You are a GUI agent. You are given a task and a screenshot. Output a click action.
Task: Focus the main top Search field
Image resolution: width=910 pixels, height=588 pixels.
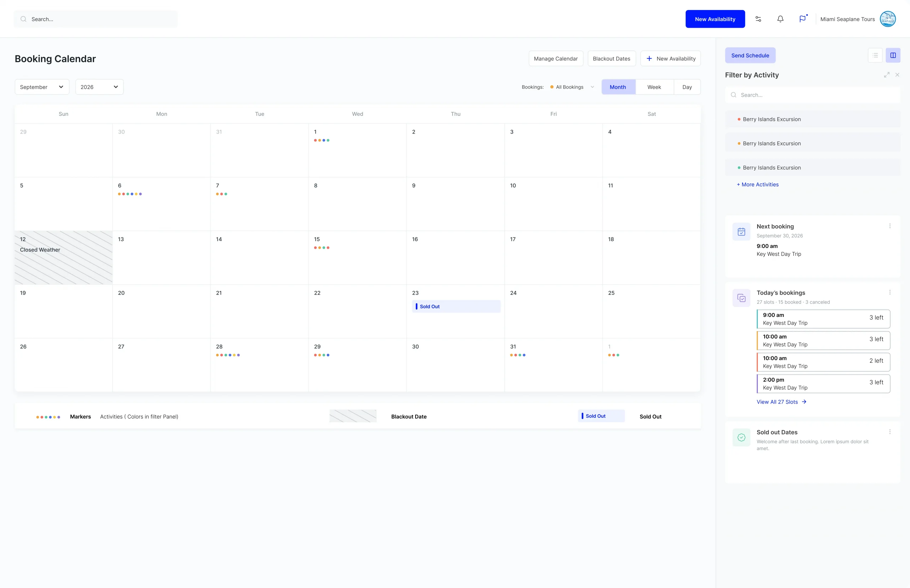(x=96, y=19)
